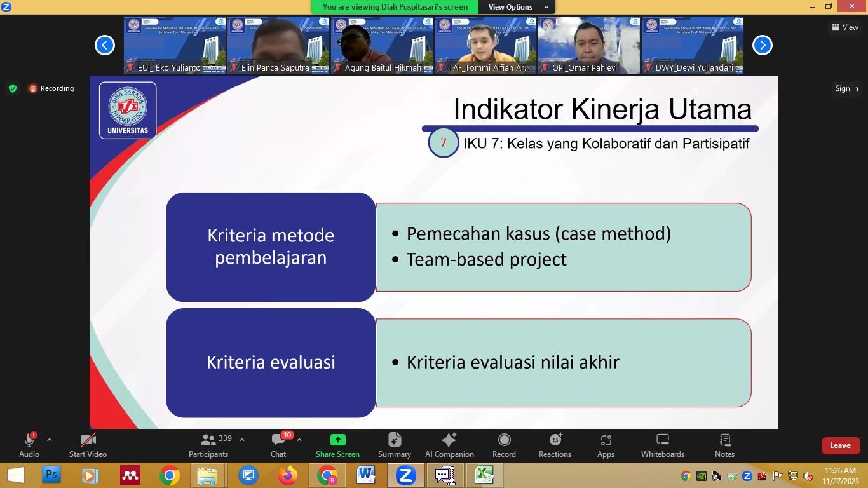
Task: Expand audio options arrow next to Audio
Action: 50,440
